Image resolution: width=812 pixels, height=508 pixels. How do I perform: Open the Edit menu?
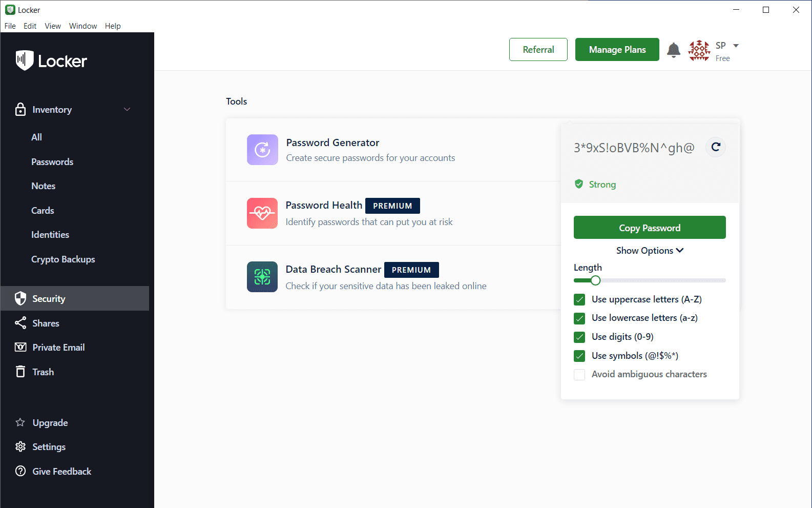(30, 26)
